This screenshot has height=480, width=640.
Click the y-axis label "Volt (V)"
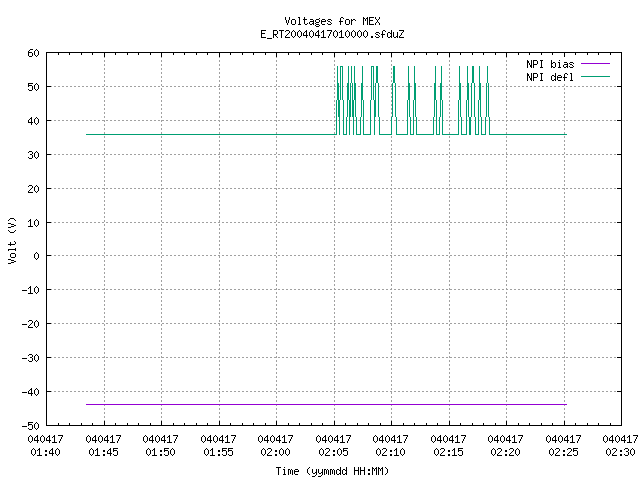12,240
